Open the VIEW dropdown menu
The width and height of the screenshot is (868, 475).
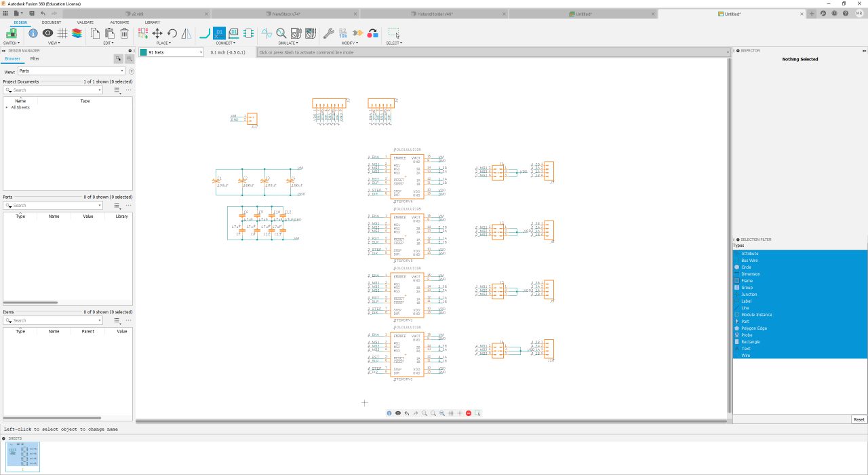(x=54, y=43)
